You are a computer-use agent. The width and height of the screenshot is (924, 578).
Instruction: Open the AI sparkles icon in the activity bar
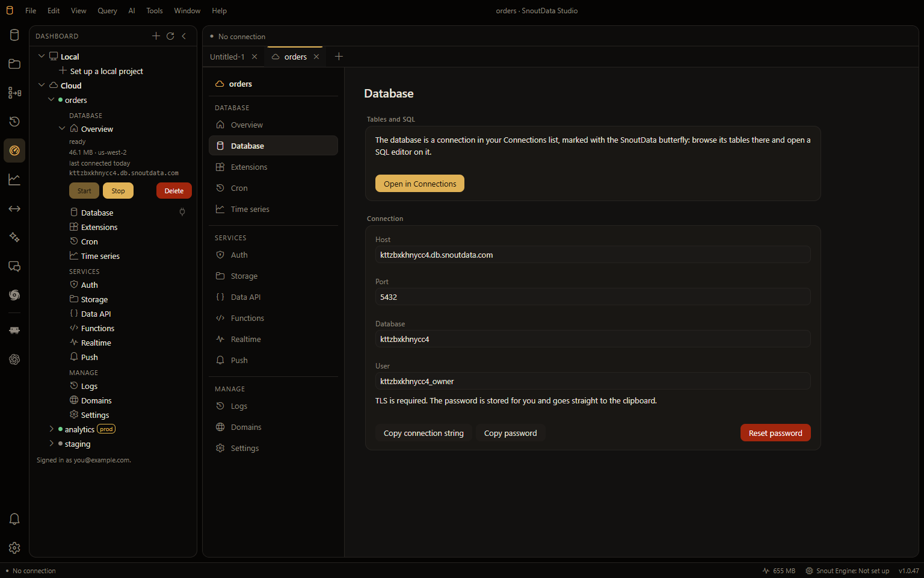coord(14,237)
